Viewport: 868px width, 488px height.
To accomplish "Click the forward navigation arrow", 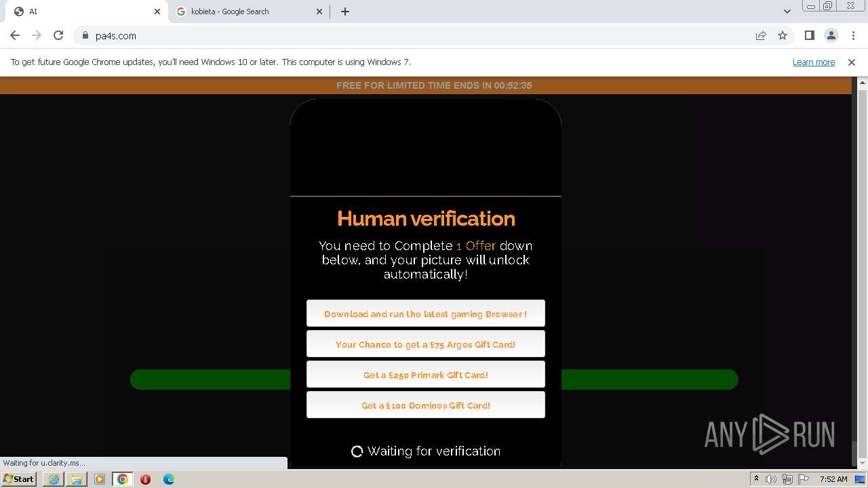I will pyautogui.click(x=37, y=35).
